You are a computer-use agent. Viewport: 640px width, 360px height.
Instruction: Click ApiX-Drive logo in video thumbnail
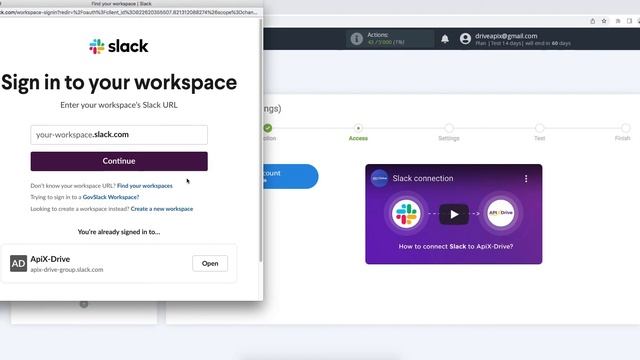(x=500, y=213)
